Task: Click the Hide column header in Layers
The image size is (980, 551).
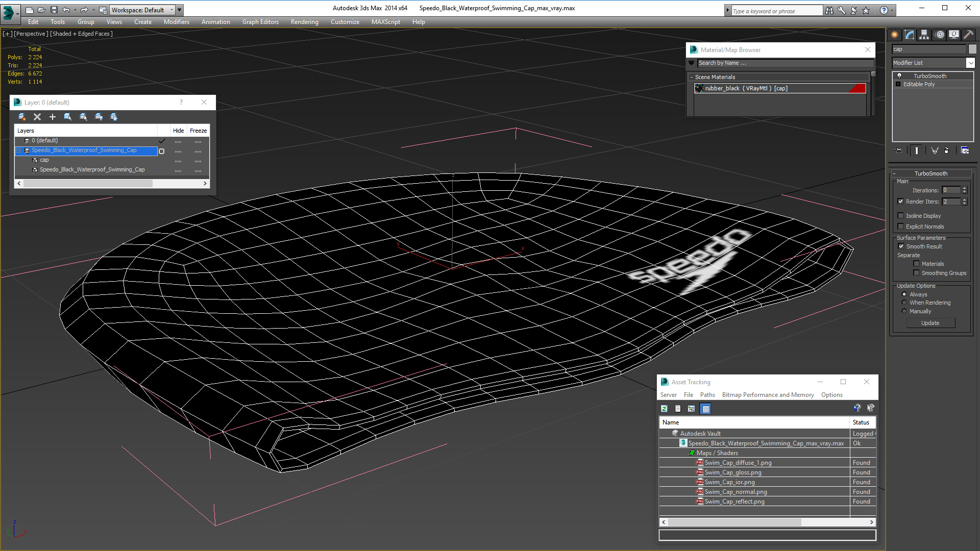Action: click(178, 131)
